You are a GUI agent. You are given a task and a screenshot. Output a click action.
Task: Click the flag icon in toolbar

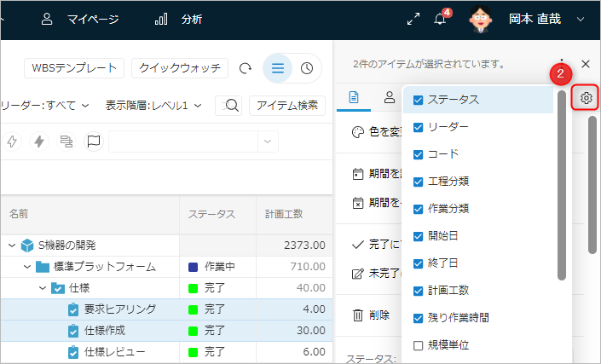(94, 142)
